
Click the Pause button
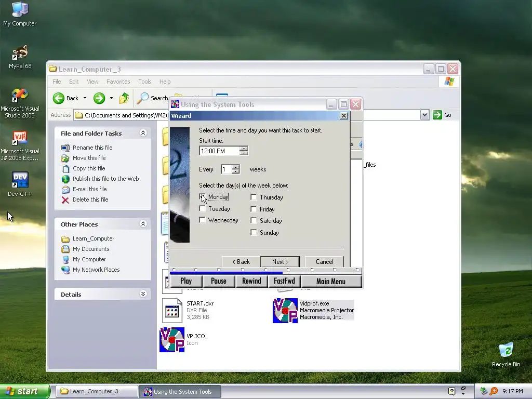tap(219, 281)
